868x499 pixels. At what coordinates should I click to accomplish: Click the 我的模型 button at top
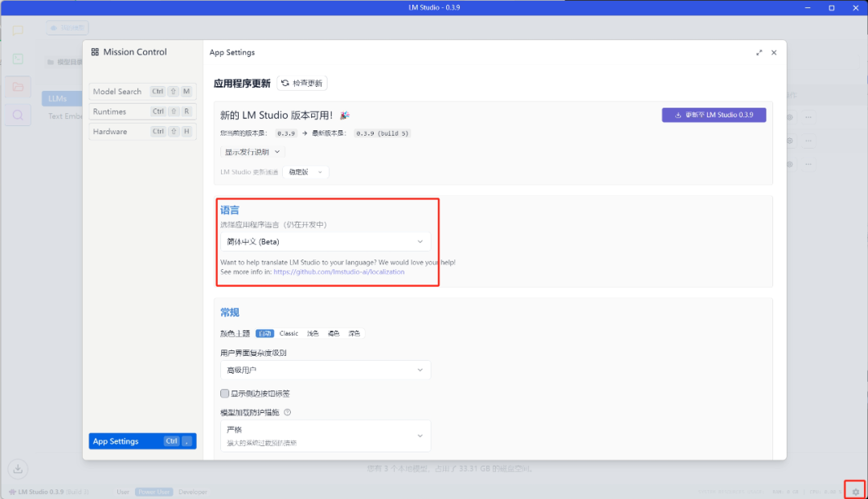tap(68, 27)
